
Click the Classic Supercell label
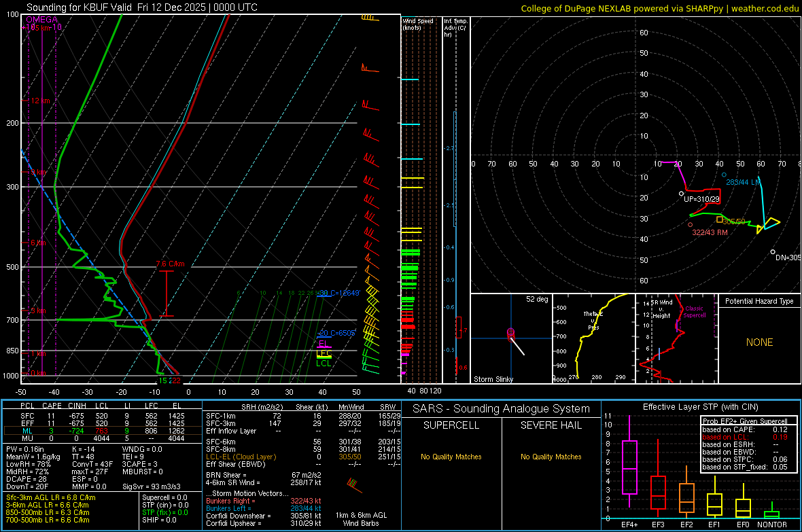[x=694, y=312]
